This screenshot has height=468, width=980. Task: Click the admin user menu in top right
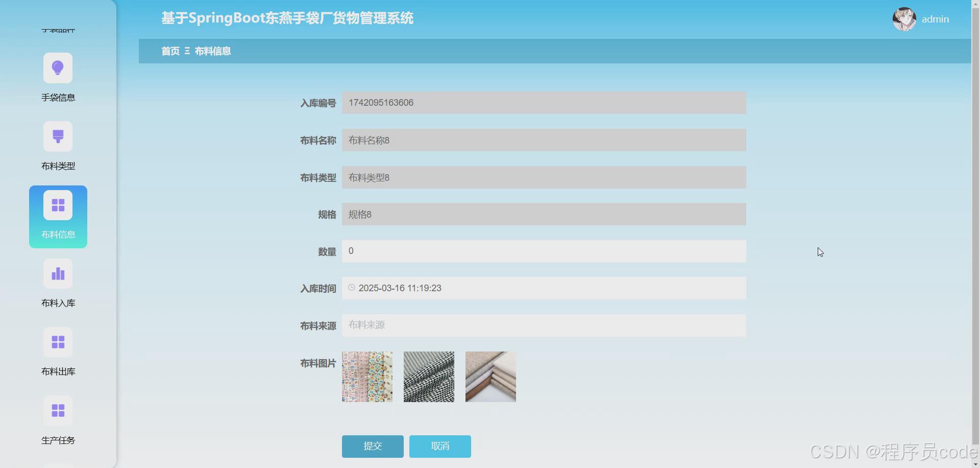[935, 19]
